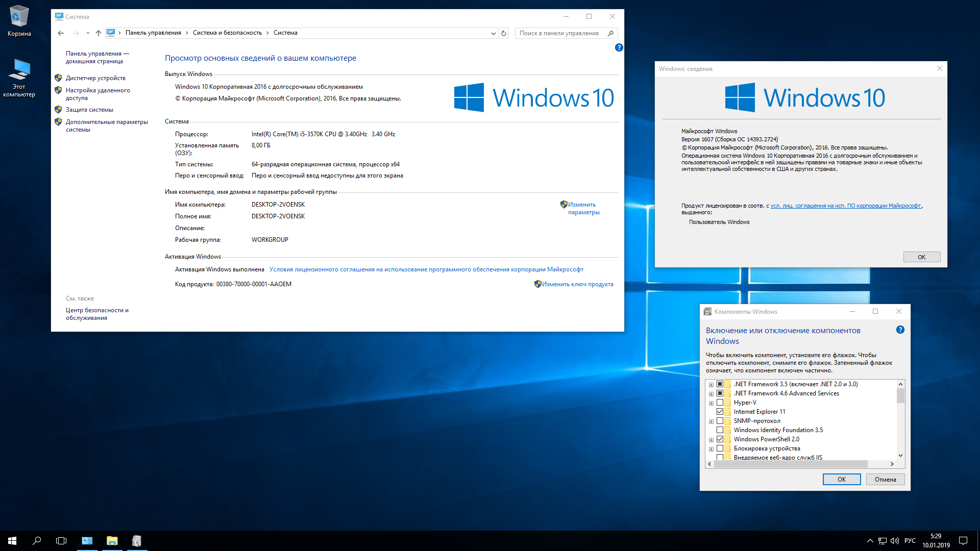Go up one level with up arrow
Viewport: 980px width, 551px height.
click(99, 33)
